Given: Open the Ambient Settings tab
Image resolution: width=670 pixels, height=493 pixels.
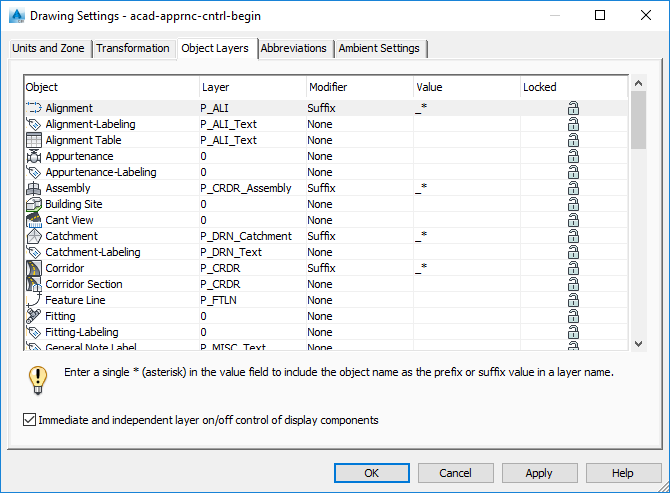Looking at the screenshot, I should pos(380,49).
